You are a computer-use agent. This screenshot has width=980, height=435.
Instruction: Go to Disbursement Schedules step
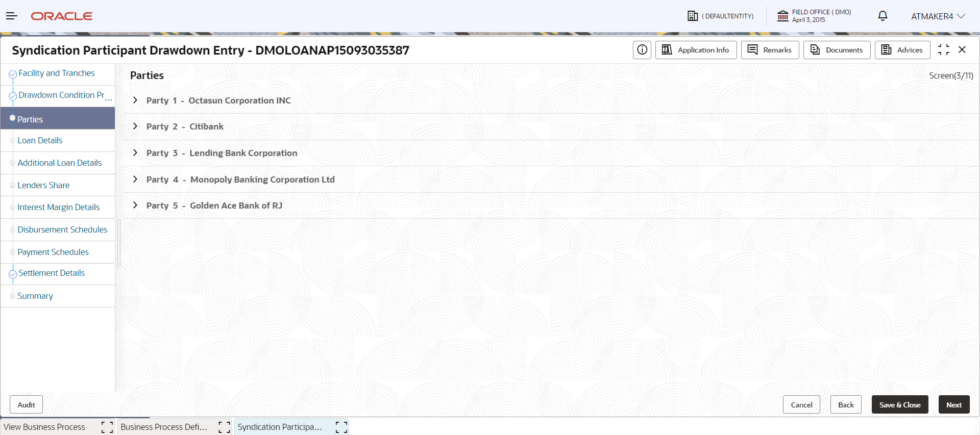(x=62, y=229)
